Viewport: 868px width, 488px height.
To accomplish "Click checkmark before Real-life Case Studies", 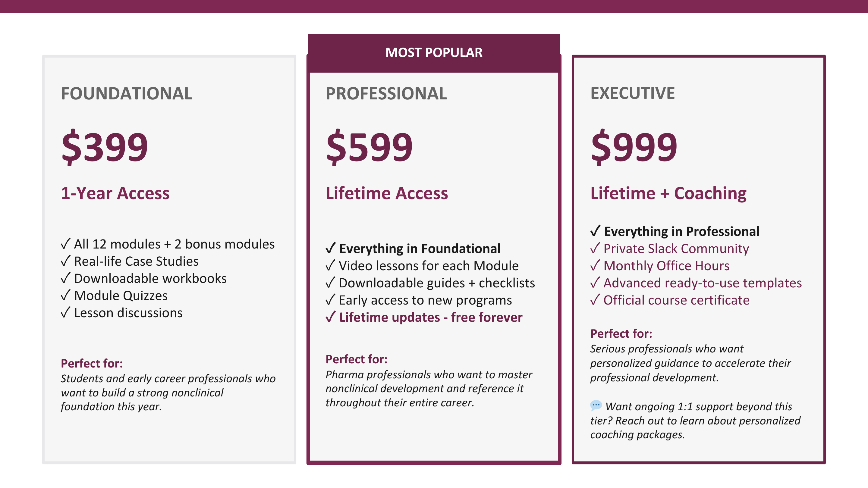I will tap(66, 261).
